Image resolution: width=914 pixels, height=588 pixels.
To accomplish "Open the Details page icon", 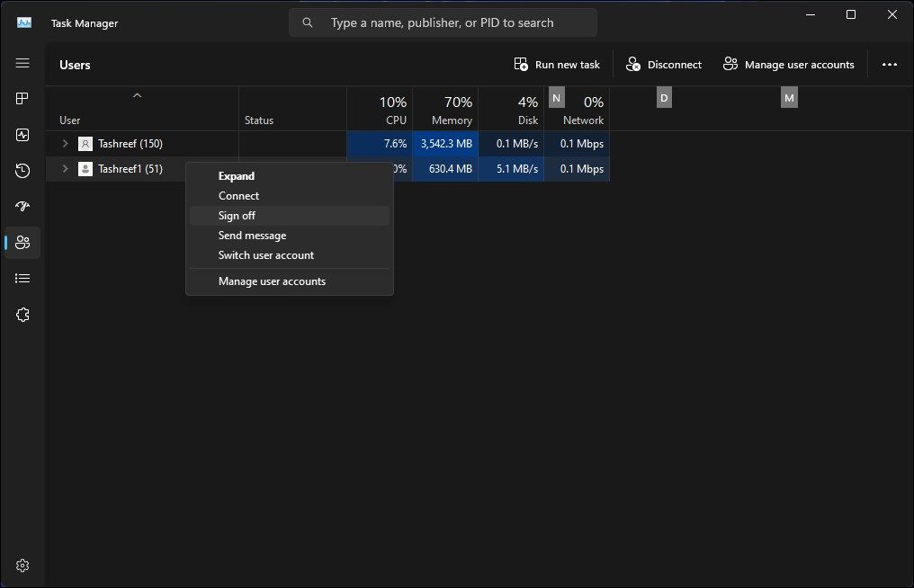I will click(x=22, y=278).
